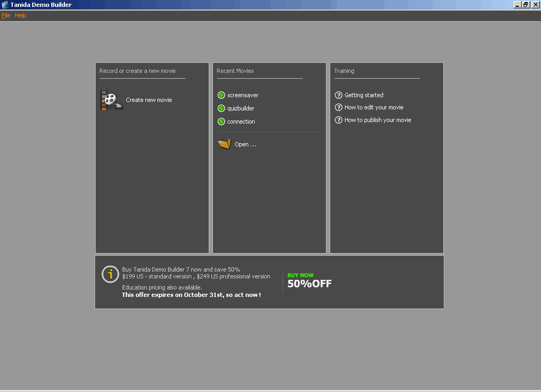Click green icon beside quizbuilder

221,108
